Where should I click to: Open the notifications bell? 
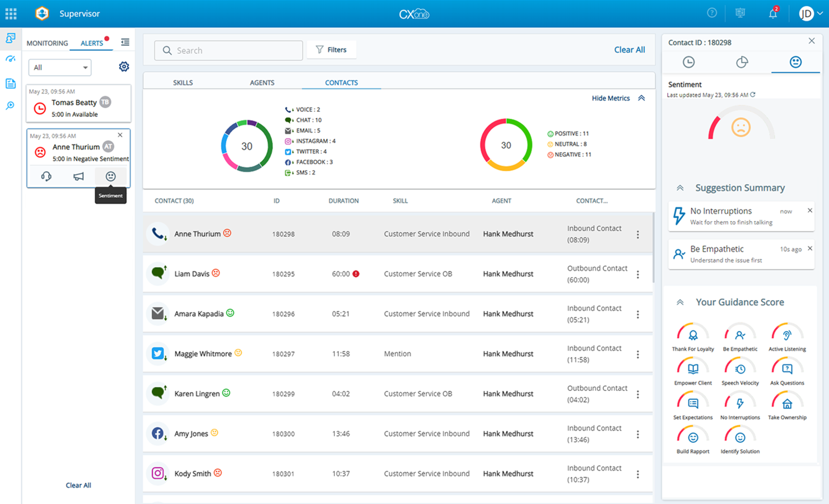772,14
